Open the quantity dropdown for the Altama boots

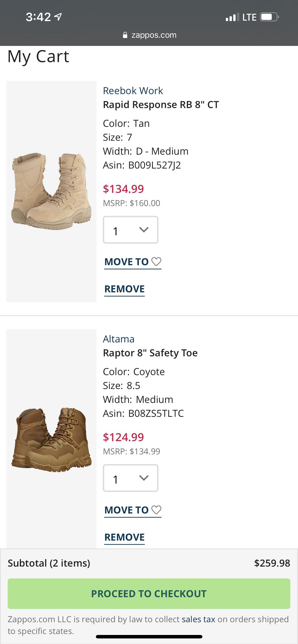pos(130,478)
